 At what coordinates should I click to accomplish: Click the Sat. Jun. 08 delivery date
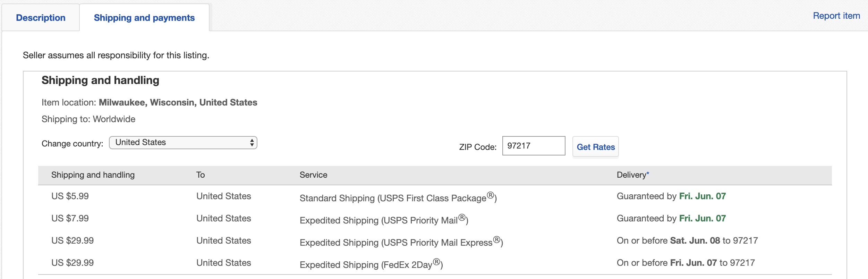coord(695,240)
